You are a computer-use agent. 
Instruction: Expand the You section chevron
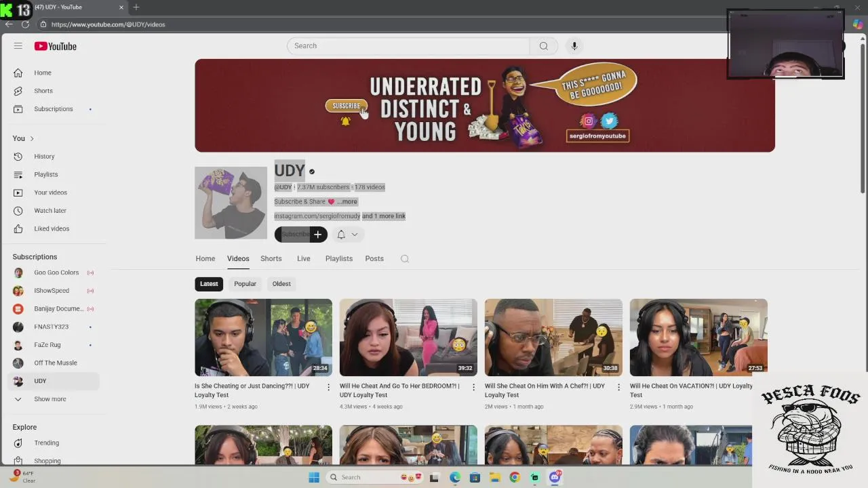click(31, 138)
